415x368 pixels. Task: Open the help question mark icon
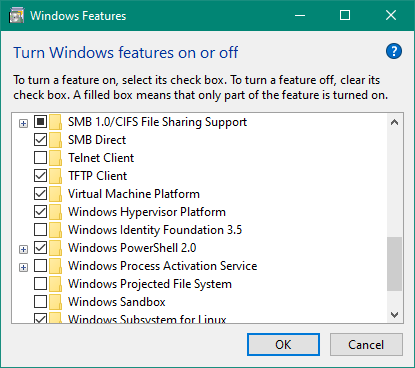click(394, 51)
